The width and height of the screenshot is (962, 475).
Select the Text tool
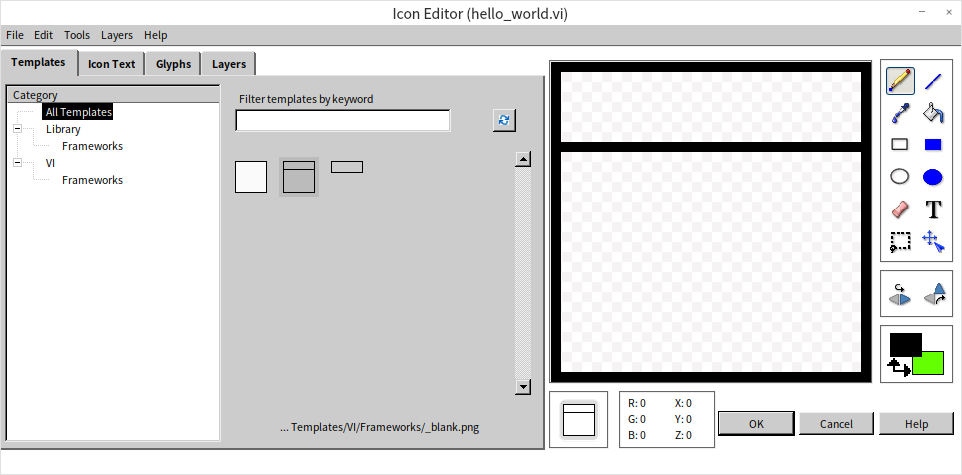[x=933, y=209]
